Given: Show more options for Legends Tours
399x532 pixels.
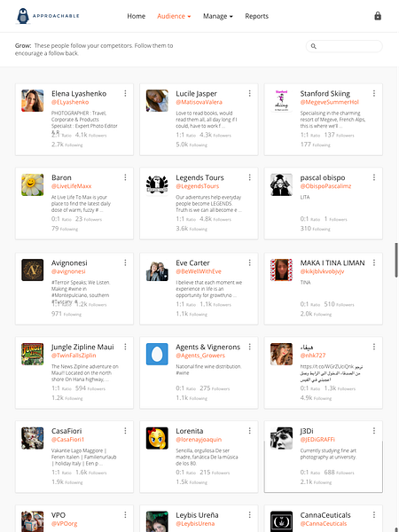Looking at the screenshot, I should pos(250,177).
